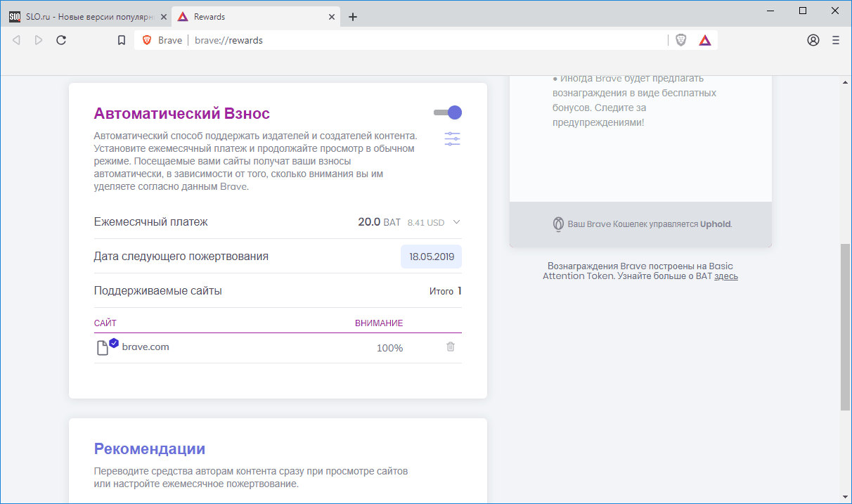
Task: Open the user profile icon
Action: [x=813, y=40]
